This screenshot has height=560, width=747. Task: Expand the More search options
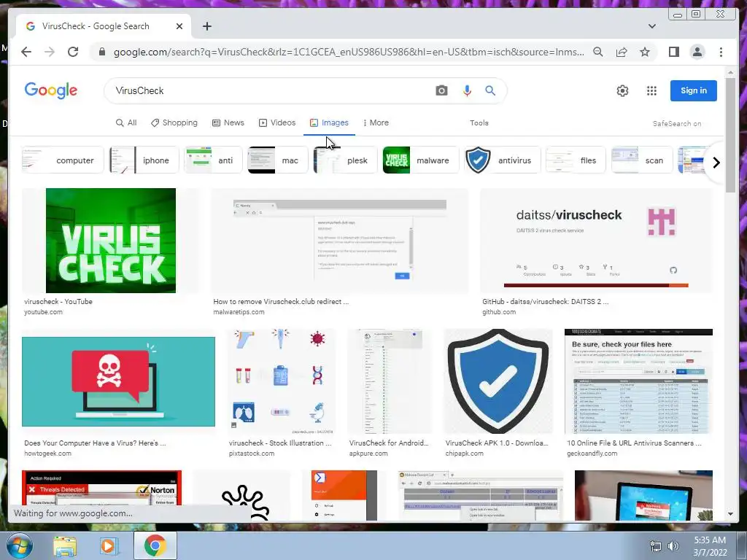376,122
